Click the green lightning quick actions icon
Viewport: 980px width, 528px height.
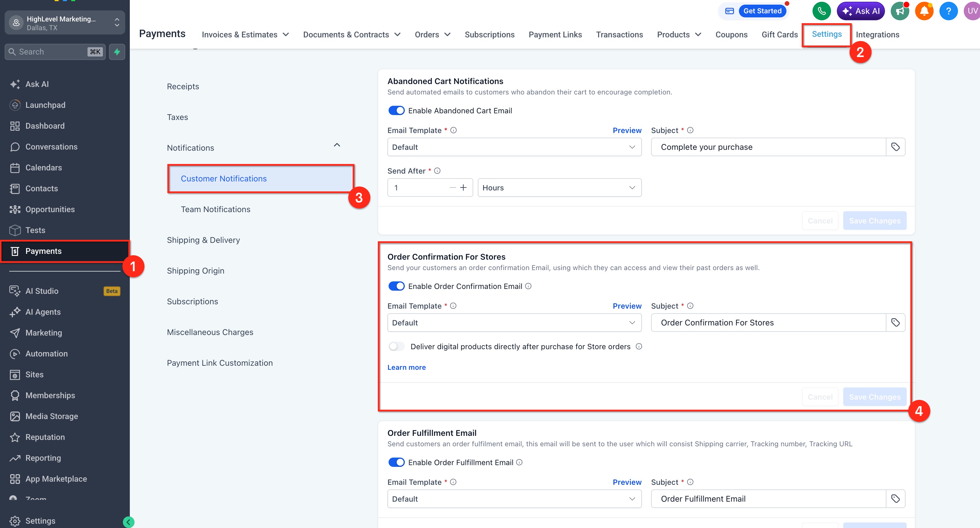coord(117,52)
